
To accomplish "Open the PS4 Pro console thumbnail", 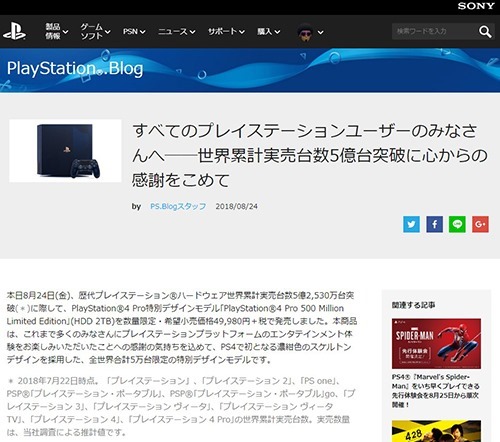I will 65,151.
